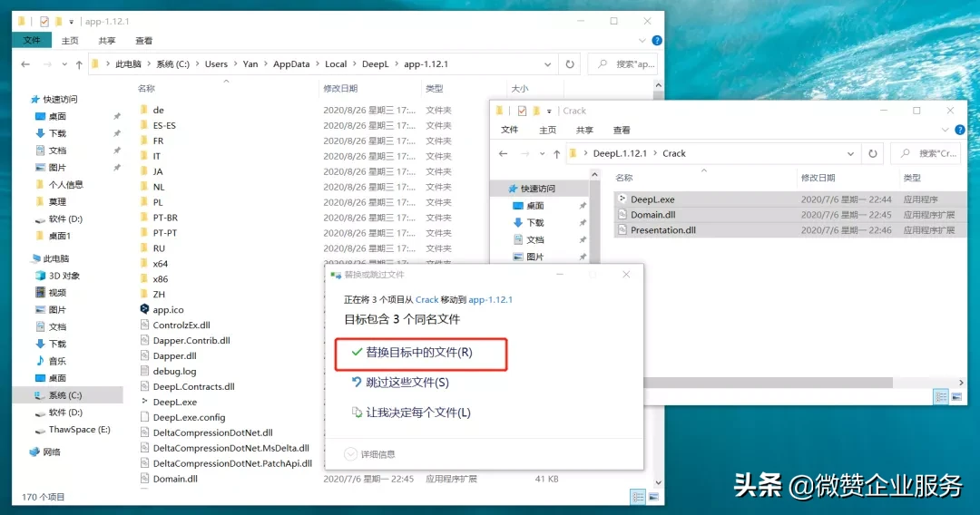Click 快速访问 in Crack window
980x515 pixels.
pos(538,189)
